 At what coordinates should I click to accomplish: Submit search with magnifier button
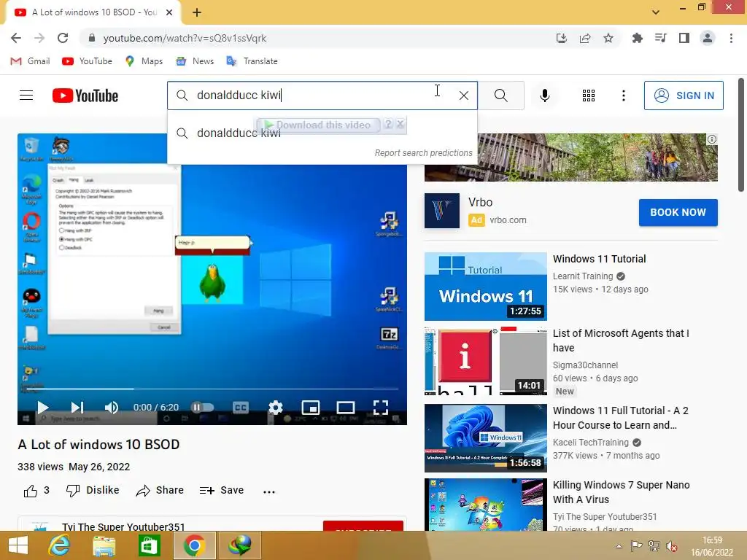[501, 96]
